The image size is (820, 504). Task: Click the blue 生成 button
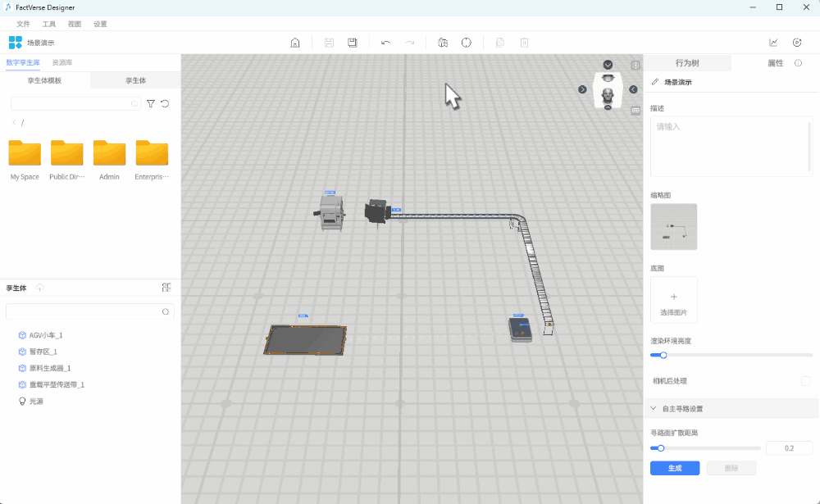(x=674, y=468)
